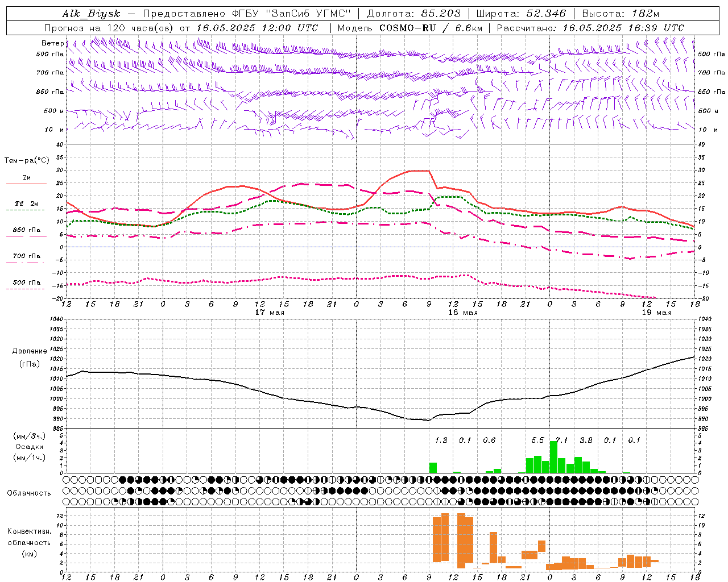Screen dimensions: 728x582
Task: Click the '(мм/1ч.)' precipitation unit label
Action: [x=30, y=458]
